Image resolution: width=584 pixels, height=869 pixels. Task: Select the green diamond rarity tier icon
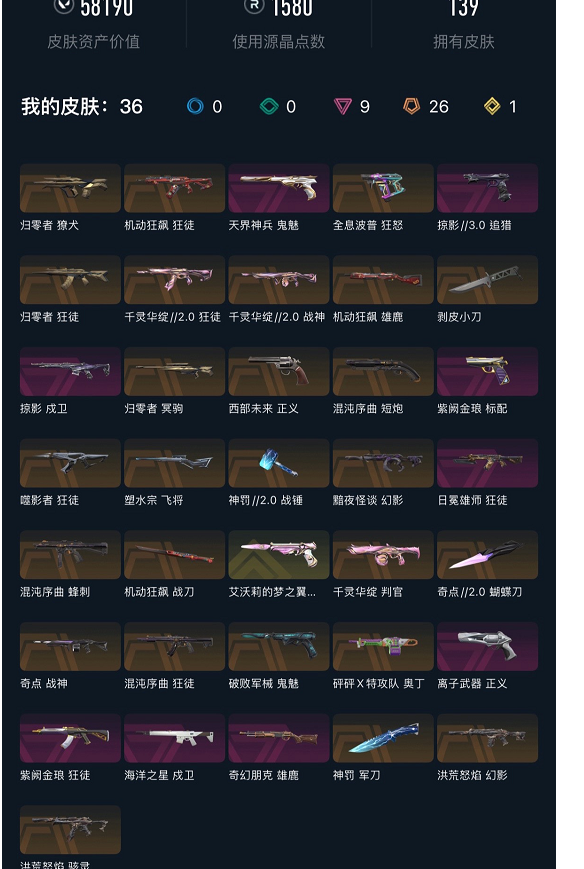click(269, 106)
